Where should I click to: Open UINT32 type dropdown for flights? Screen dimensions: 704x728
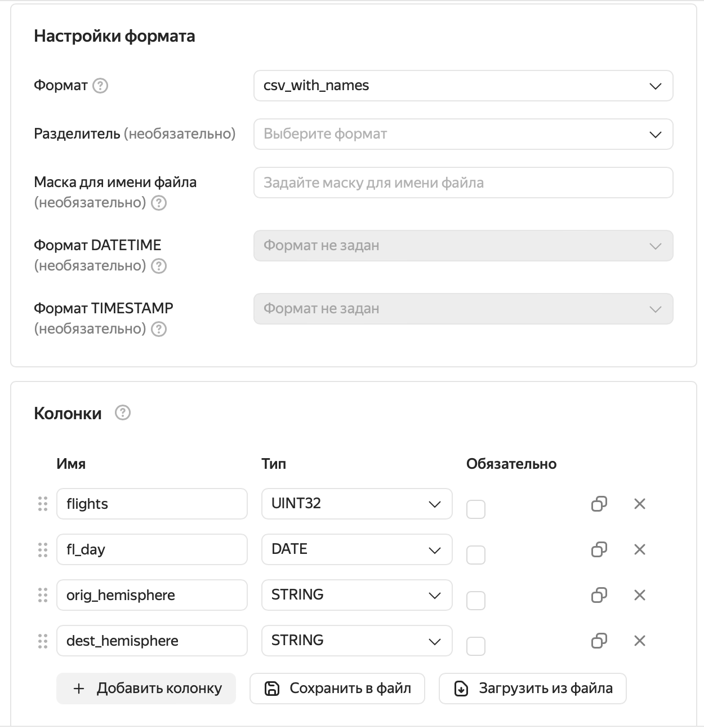[357, 504]
